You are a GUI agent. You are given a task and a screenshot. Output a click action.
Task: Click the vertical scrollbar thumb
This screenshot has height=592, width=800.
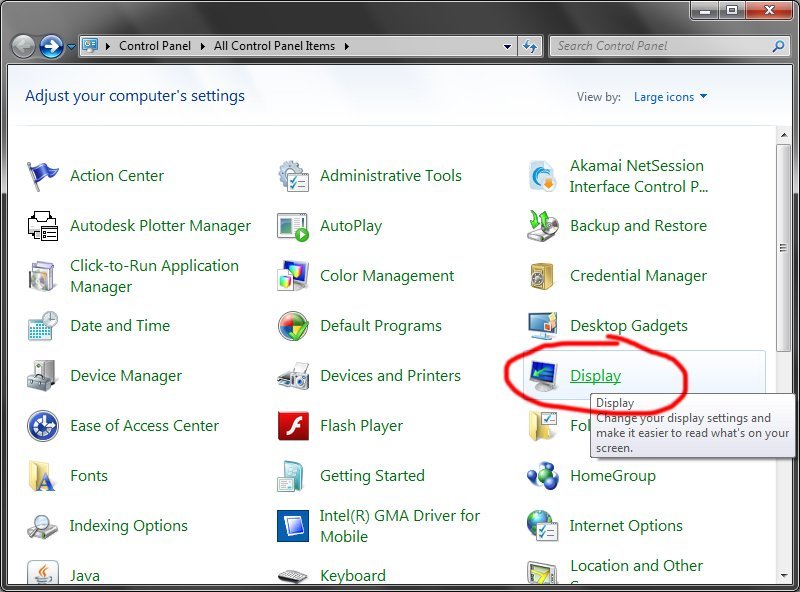784,248
